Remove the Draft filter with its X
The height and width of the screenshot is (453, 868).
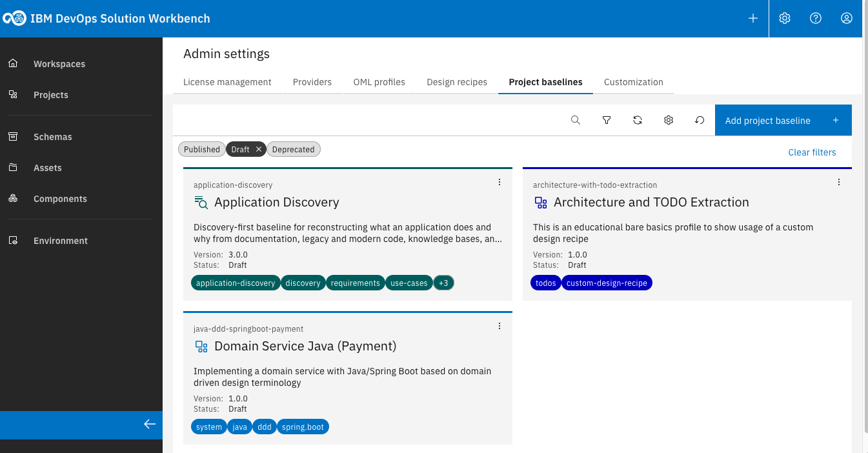click(x=259, y=150)
